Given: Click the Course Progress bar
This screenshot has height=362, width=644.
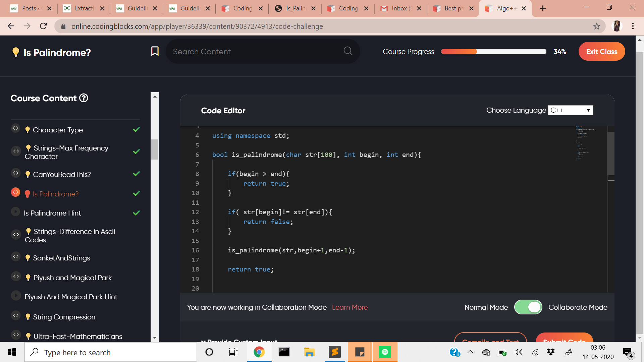Looking at the screenshot, I should point(493,52).
